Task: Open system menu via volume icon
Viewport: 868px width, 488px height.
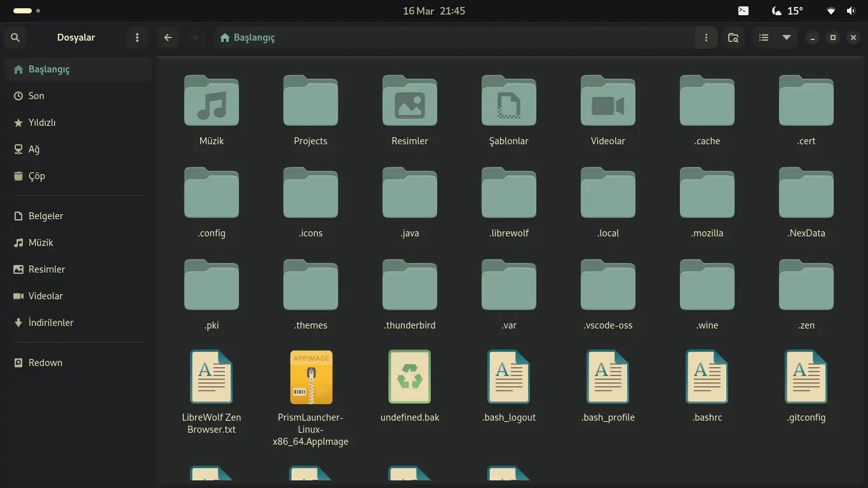Action: pyautogui.click(x=851, y=11)
